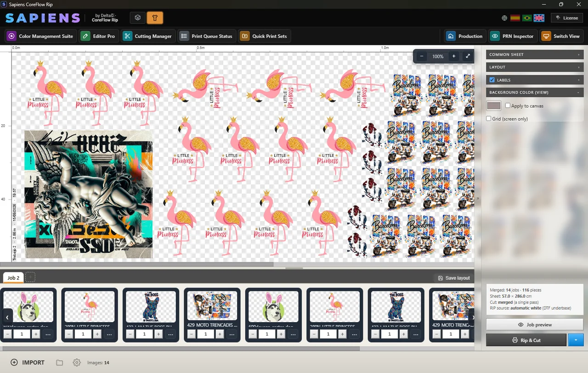Open the Cutting Manager
Viewport: 588px width, 373px height.
click(x=148, y=36)
